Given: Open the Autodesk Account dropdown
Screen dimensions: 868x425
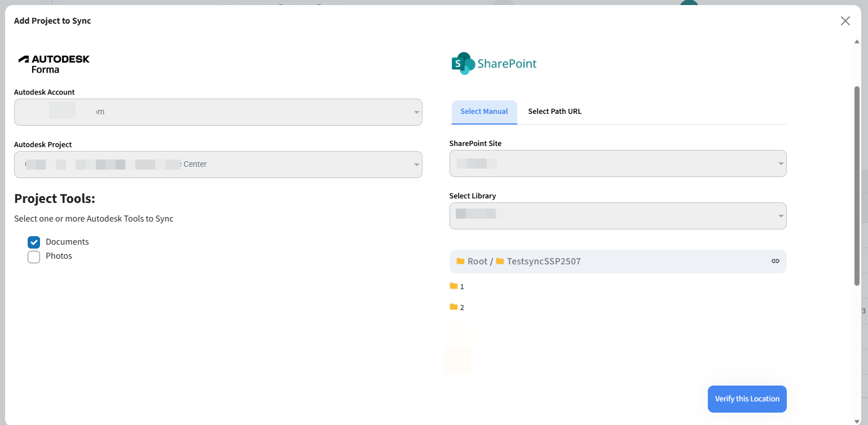Looking at the screenshot, I should tap(218, 112).
